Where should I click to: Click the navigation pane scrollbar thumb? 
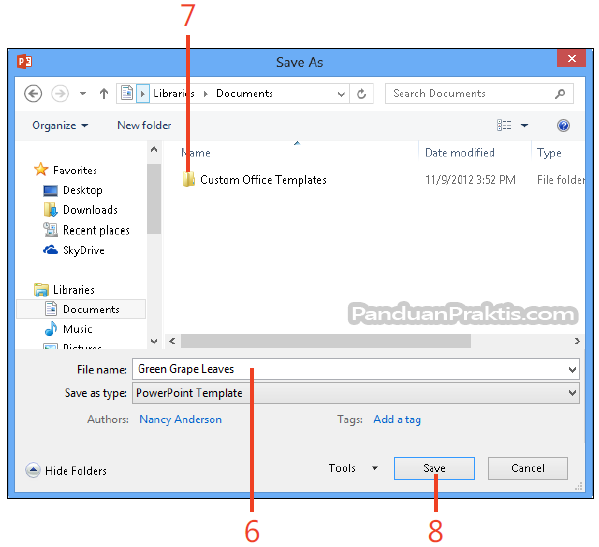click(154, 199)
